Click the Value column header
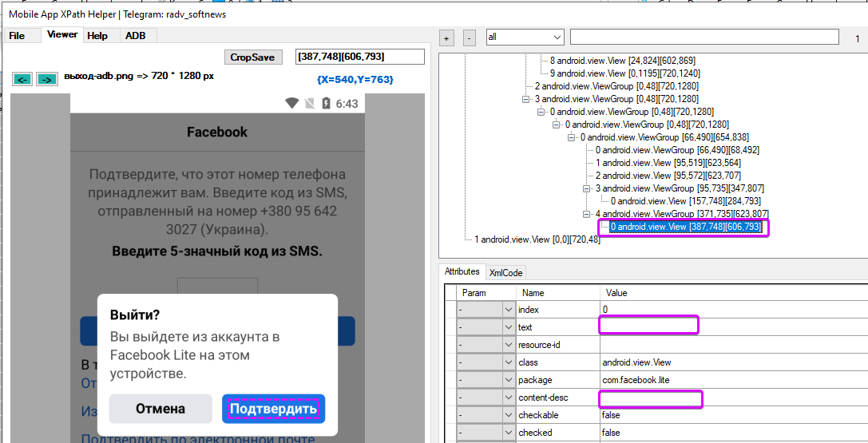Screen dimensions: 868x443 click(x=734, y=293)
